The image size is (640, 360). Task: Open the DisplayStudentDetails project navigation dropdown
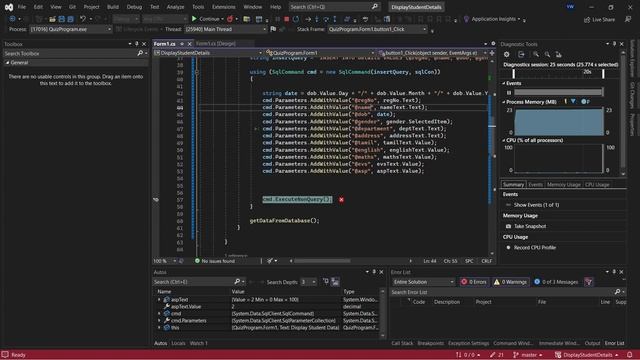pyautogui.click(x=208, y=53)
